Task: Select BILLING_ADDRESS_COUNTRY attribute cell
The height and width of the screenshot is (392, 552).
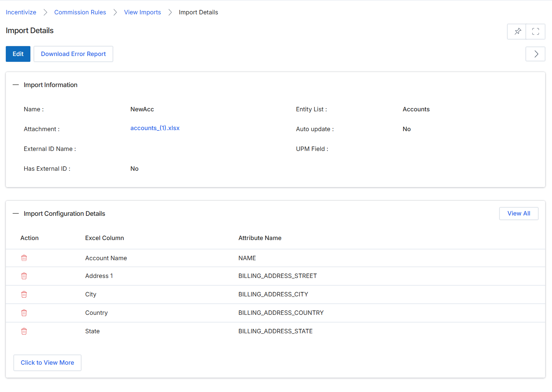Action: [x=281, y=313]
